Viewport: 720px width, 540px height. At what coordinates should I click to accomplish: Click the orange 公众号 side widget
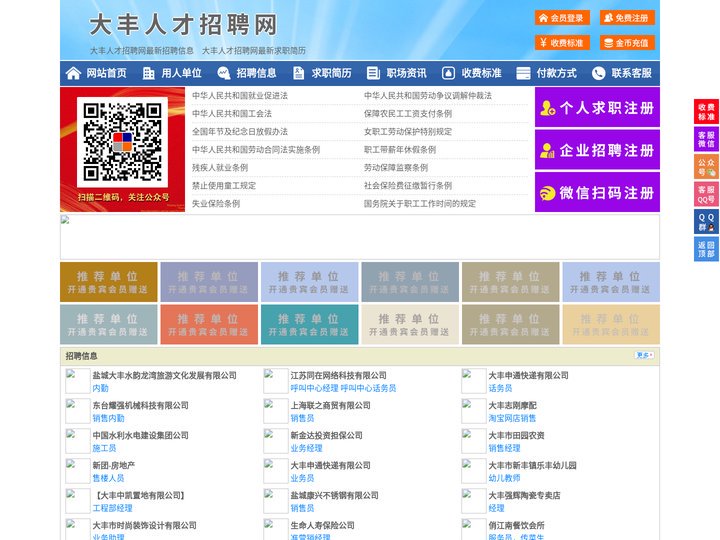706,167
